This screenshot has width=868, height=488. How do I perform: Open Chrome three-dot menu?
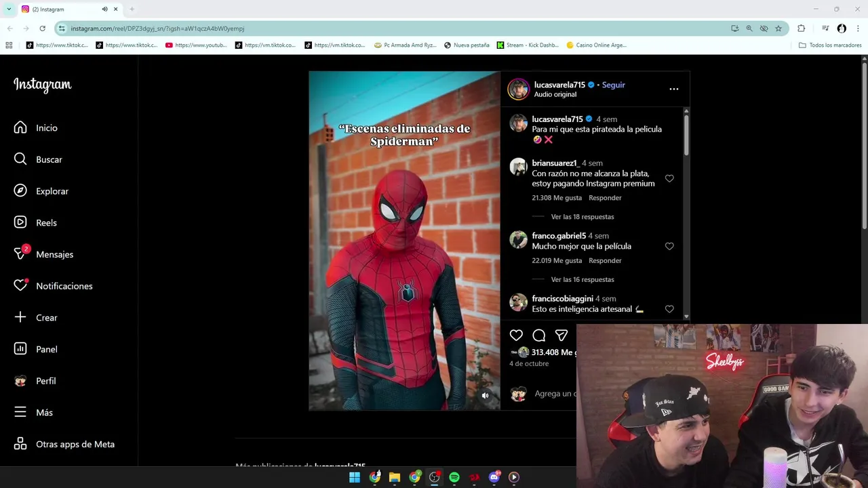pos(859,28)
